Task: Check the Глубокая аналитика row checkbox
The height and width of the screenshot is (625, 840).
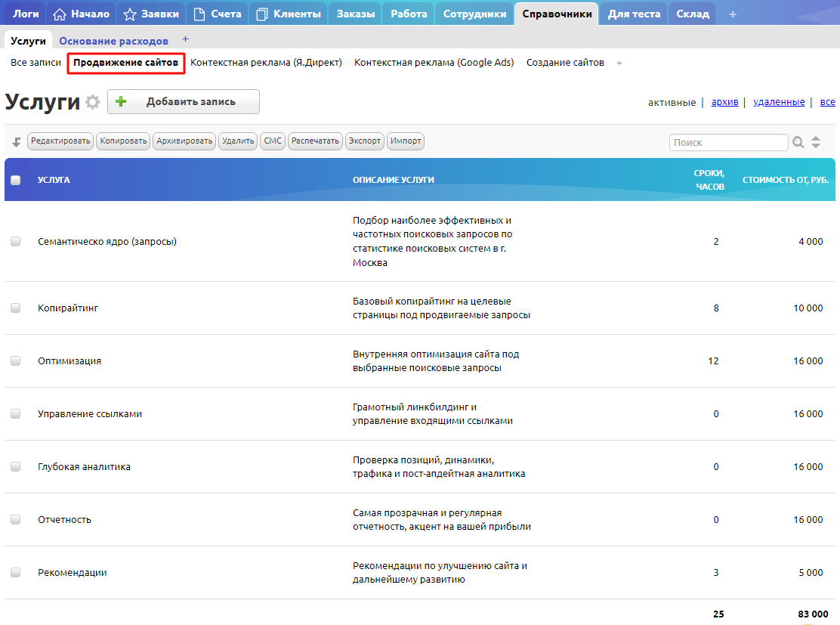Action: tap(16, 467)
